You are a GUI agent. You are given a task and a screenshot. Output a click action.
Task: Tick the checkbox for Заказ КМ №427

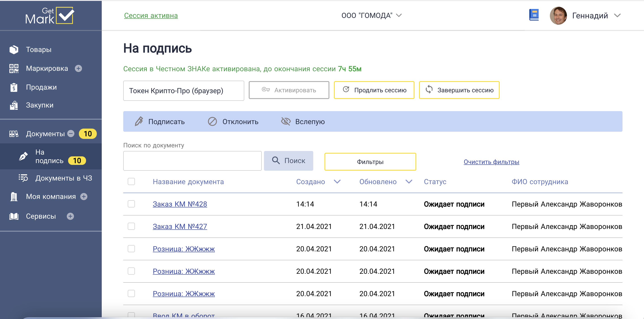click(131, 226)
